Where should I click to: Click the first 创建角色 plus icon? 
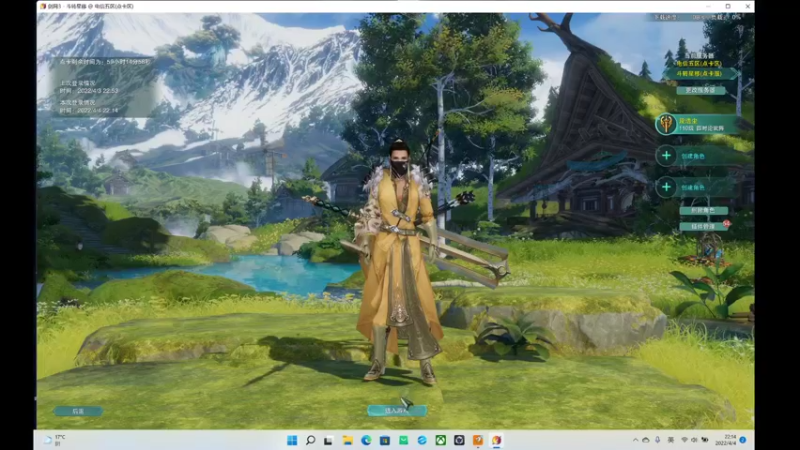click(x=666, y=156)
